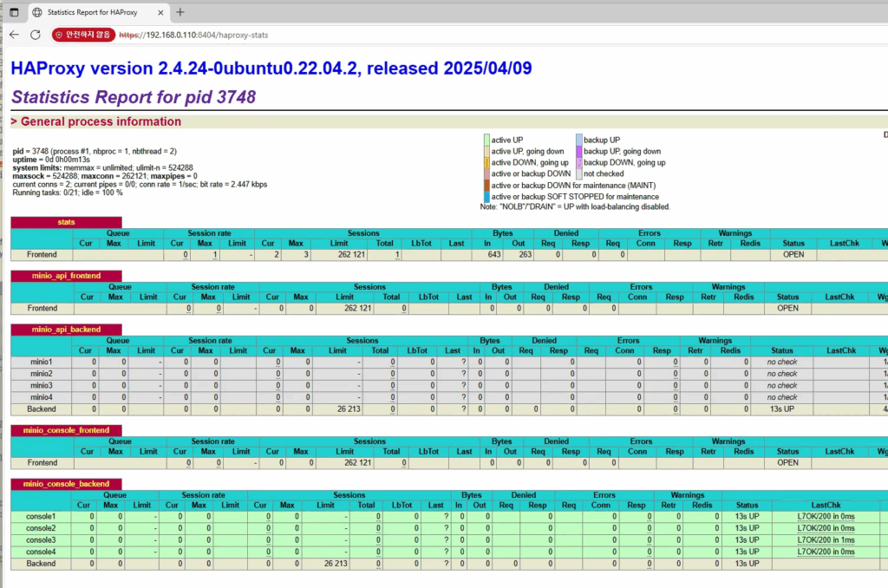
Task: Click stats Frontend sessions limit 262 121
Action: coord(352,255)
